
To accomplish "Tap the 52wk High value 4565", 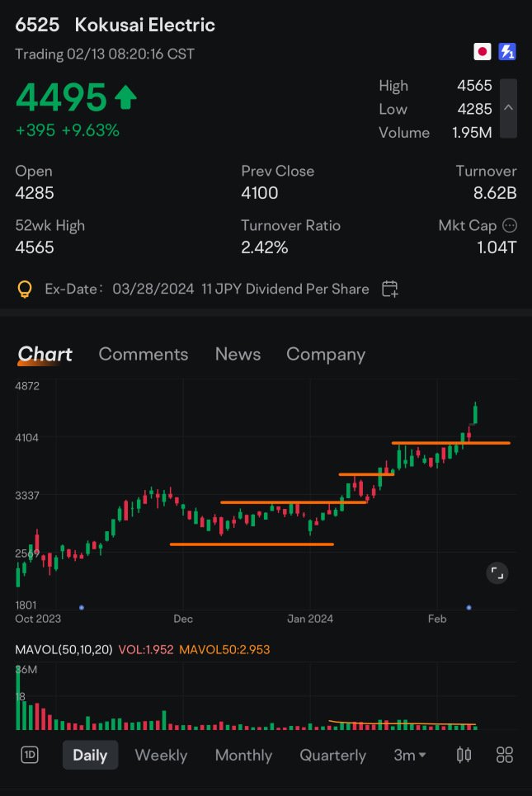I will [35, 247].
